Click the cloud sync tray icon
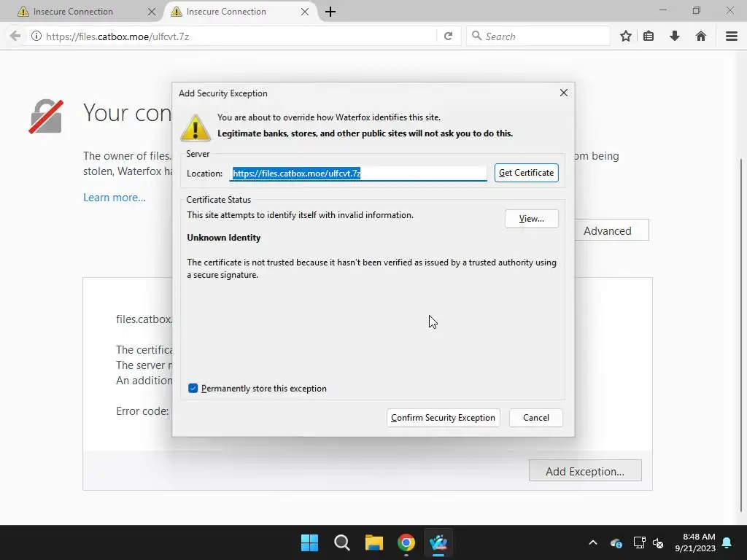The height and width of the screenshot is (560, 747). coord(616,542)
